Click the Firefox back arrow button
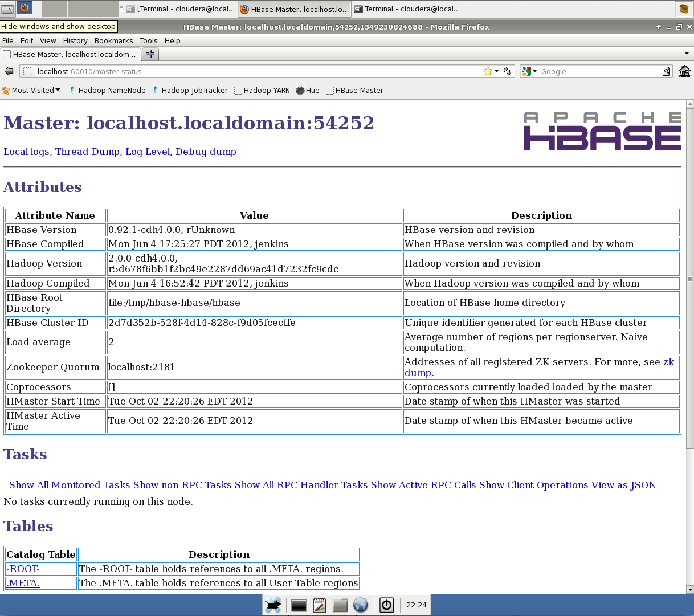Viewport: 694px width, 616px height. pos(9,71)
